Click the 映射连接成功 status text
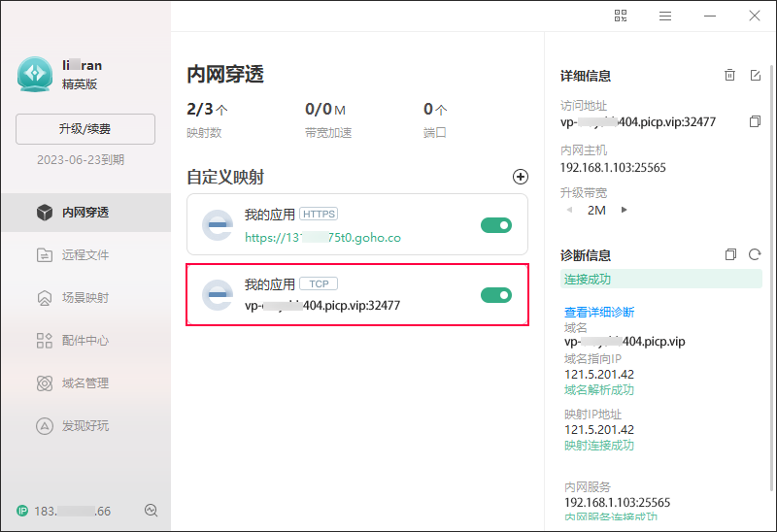Image resolution: width=777 pixels, height=532 pixels. coord(599,446)
